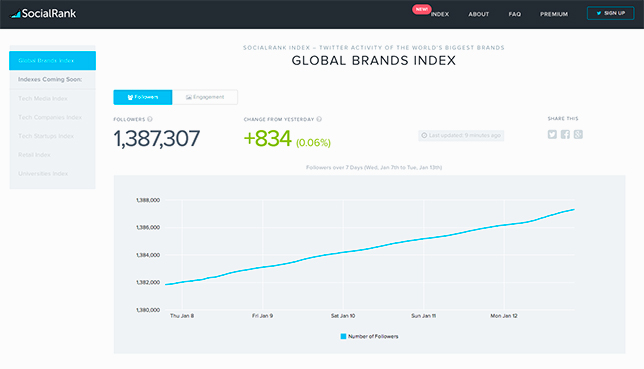Click the clock icon by Last updated
Image resolution: width=644 pixels, height=369 pixels.
(424, 135)
